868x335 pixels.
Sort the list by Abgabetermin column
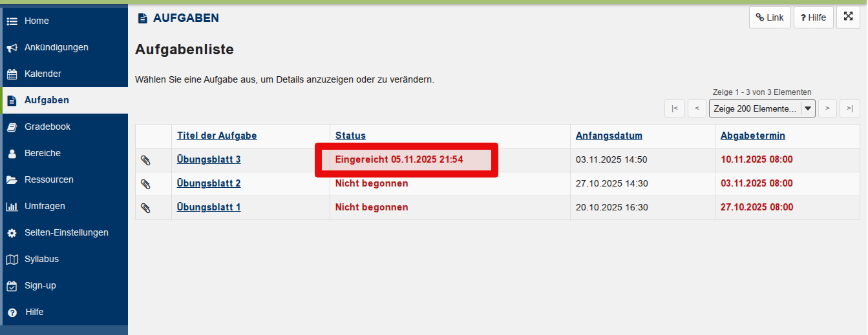tap(753, 136)
